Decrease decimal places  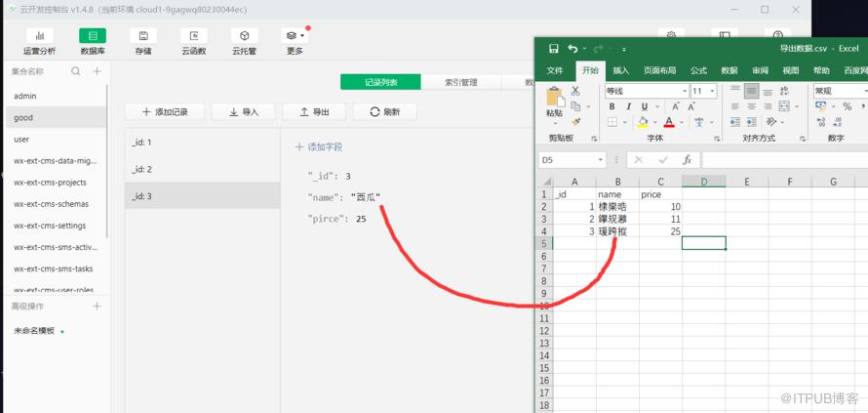[x=837, y=122]
